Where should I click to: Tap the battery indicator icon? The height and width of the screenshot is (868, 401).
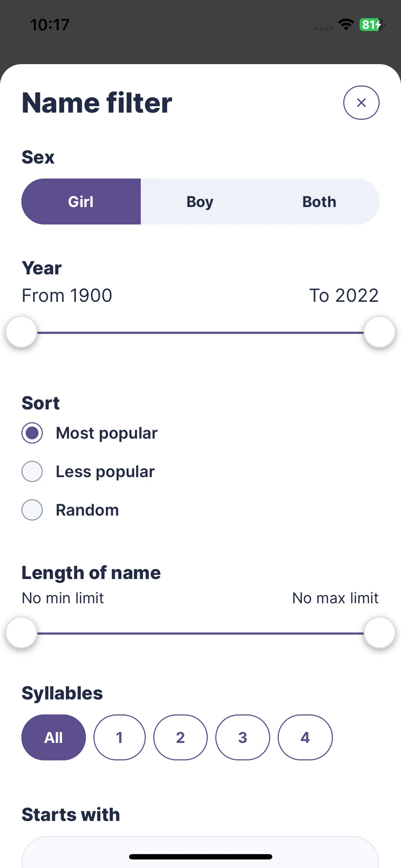coord(372,25)
